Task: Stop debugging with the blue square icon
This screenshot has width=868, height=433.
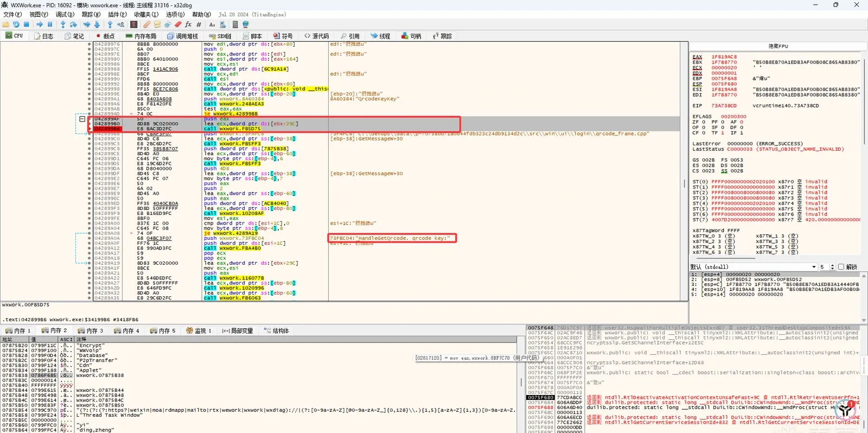Action: [26, 24]
